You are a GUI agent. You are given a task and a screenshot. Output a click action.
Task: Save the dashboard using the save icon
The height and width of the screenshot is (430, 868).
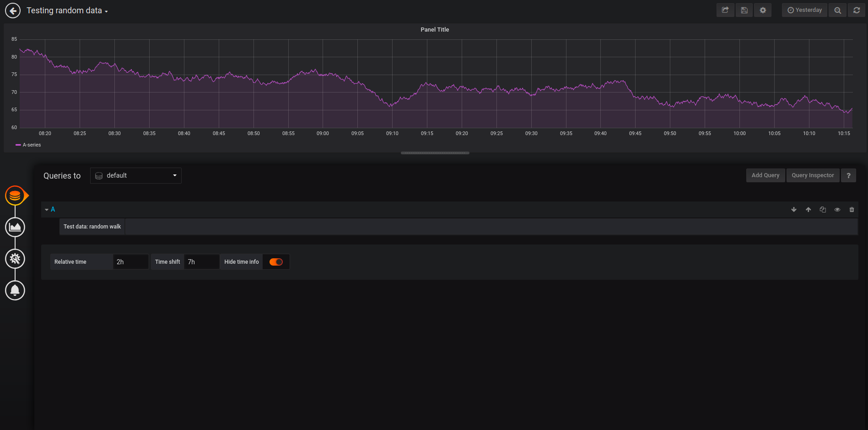click(x=744, y=10)
